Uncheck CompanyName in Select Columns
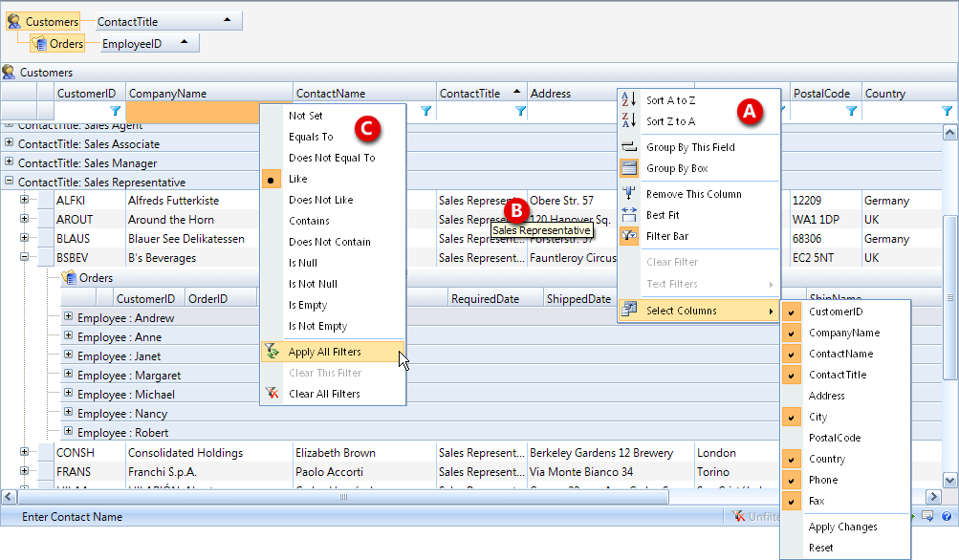 (792, 333)
